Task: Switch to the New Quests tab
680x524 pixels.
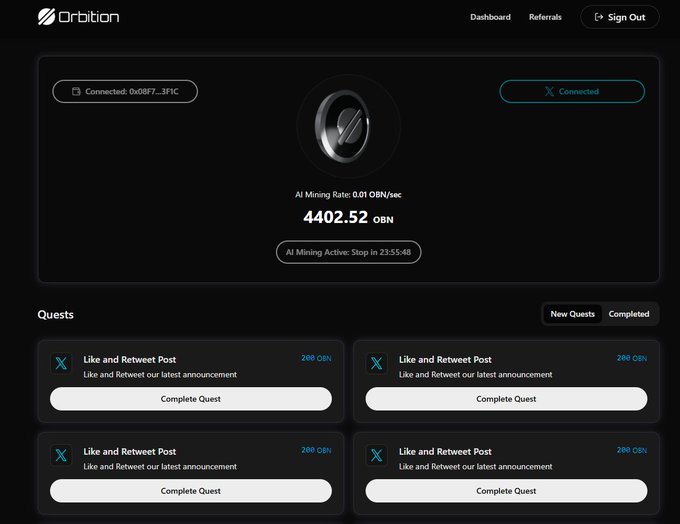Action: point(572,314)
